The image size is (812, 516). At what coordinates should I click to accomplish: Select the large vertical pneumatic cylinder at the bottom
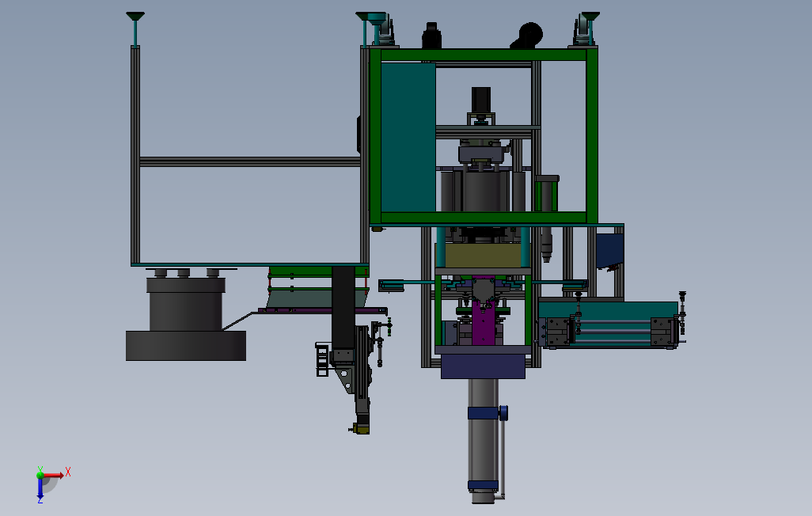pyautogui.click(x=483, y=441)
